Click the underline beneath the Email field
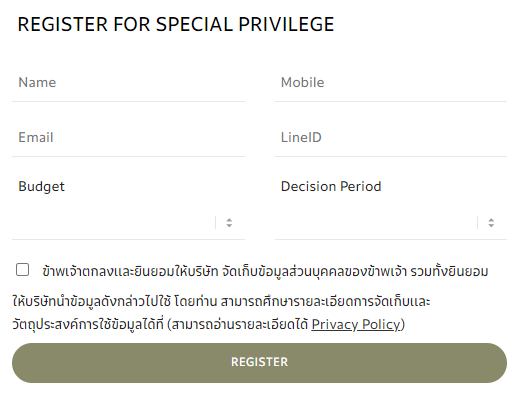 (128, 156)
